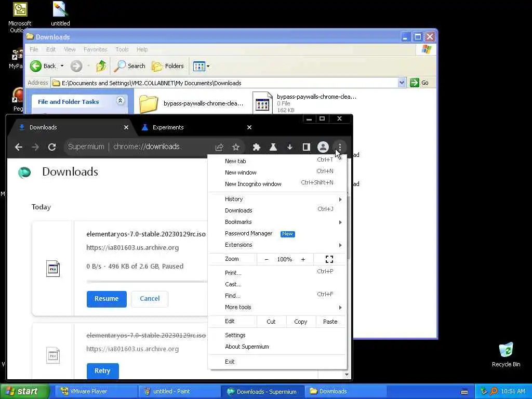The height and width of the screenshot is (399, 532).
Task: Open Password Manager from the menu
Action: tap(277, 233)
